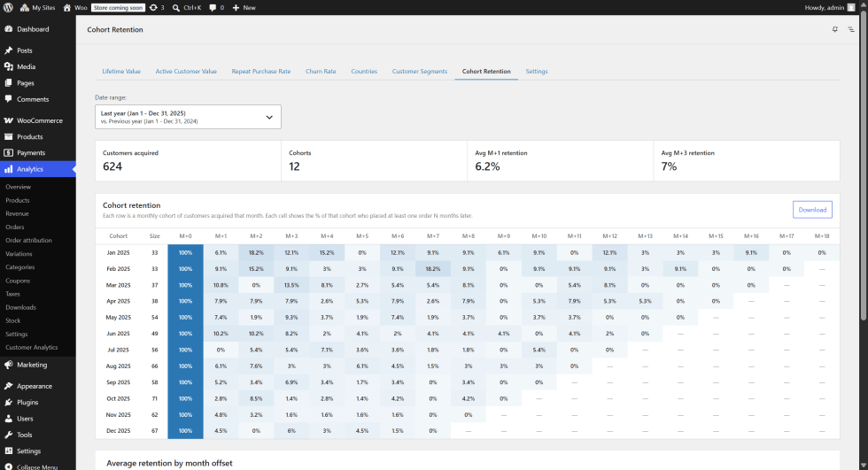This screenshot has height=470, width=868.
Task: Download the cohort retention table
Action: tap(812, 210)
